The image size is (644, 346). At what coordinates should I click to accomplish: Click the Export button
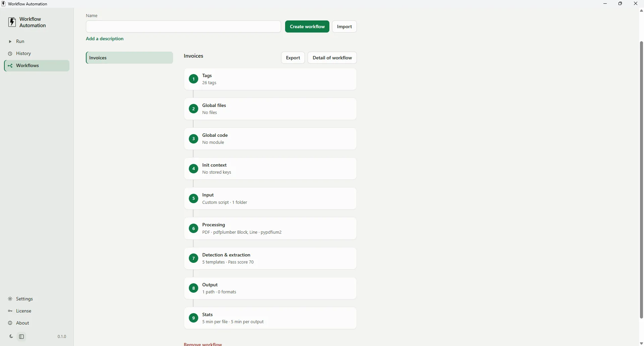(x=293, y=58)
